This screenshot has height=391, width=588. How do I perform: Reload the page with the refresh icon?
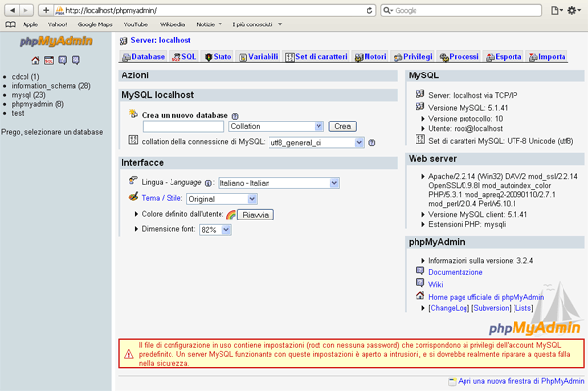369,10
